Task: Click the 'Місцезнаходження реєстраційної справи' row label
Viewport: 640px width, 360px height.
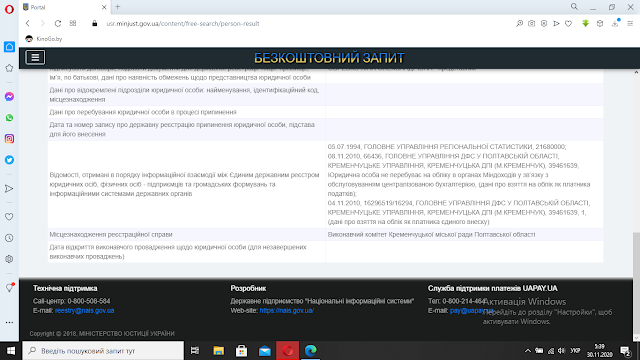Action: (x=111, y=234)
